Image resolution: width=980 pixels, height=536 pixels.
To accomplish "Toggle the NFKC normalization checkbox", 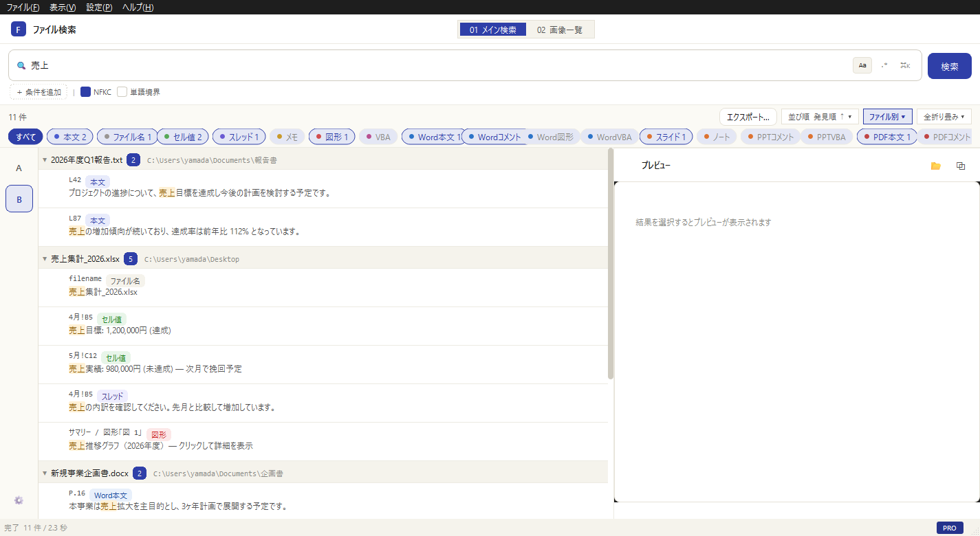I will coord(86,91).
